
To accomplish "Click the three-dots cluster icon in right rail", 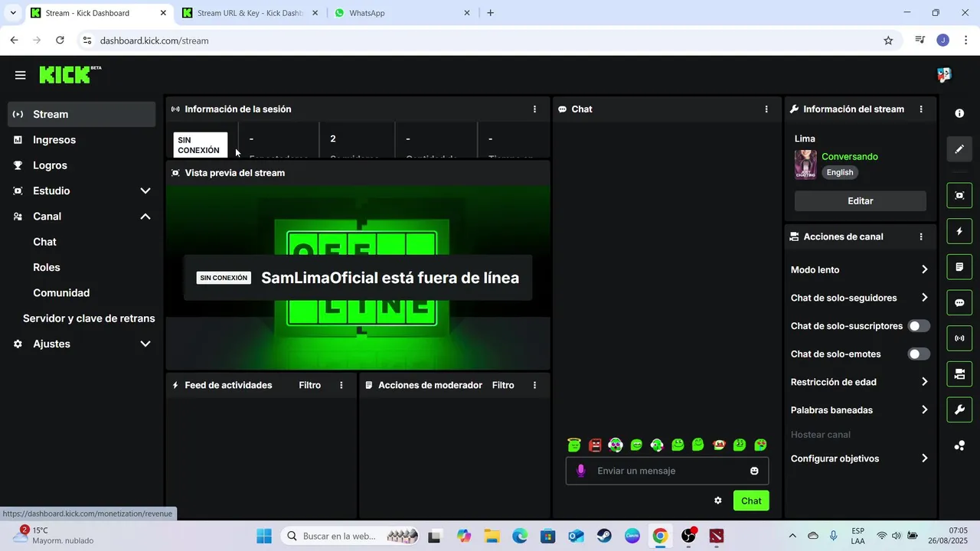I will pyautogui.click(x=959, y=445).
